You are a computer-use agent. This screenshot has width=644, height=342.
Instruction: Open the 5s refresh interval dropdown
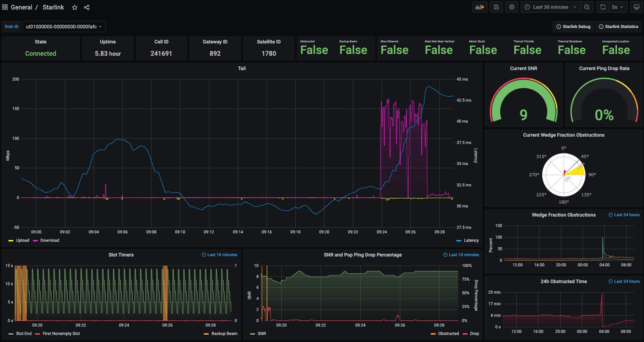click(617, 7)
